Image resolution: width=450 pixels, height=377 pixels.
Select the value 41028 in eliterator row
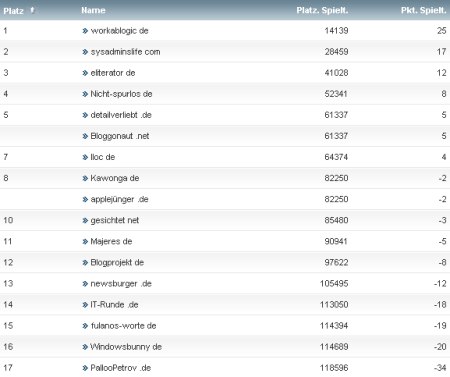336,73
